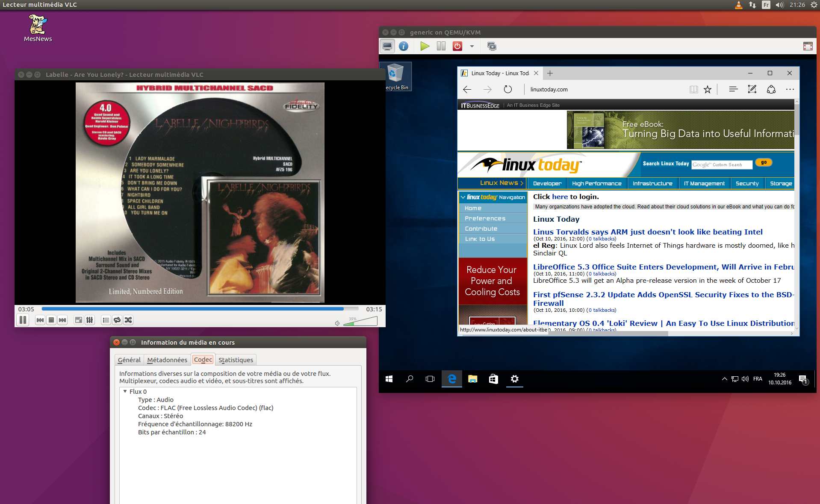The image size is (820, 504).
Task: Skip to previous track in VLC
Action: pyautogui.click(x=40, y=320)
